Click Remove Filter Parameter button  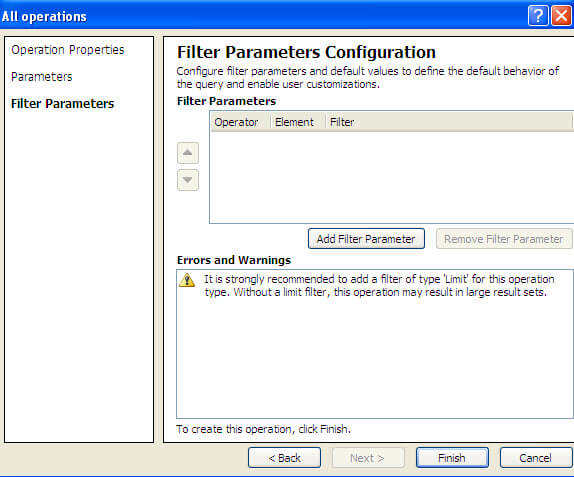(x=504, y=239)
